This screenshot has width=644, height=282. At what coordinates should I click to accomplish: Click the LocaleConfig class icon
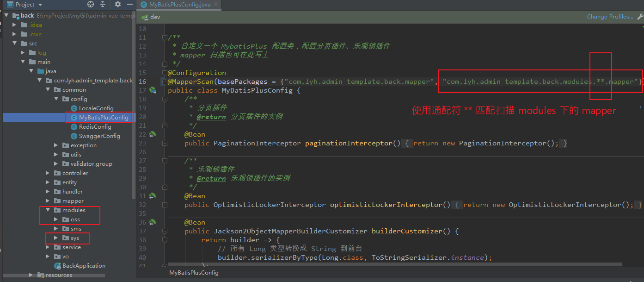point(74,108)
